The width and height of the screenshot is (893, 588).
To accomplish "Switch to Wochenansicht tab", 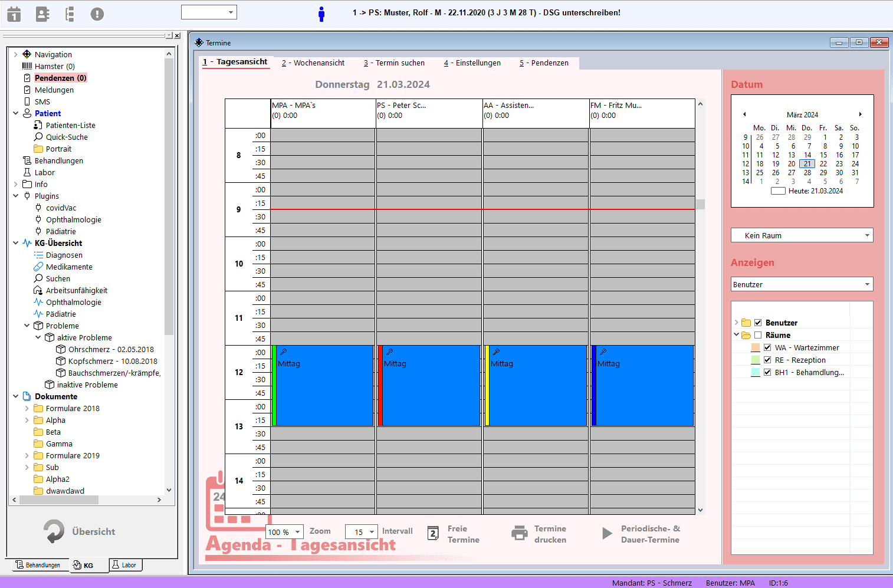I will pos(313,63).
